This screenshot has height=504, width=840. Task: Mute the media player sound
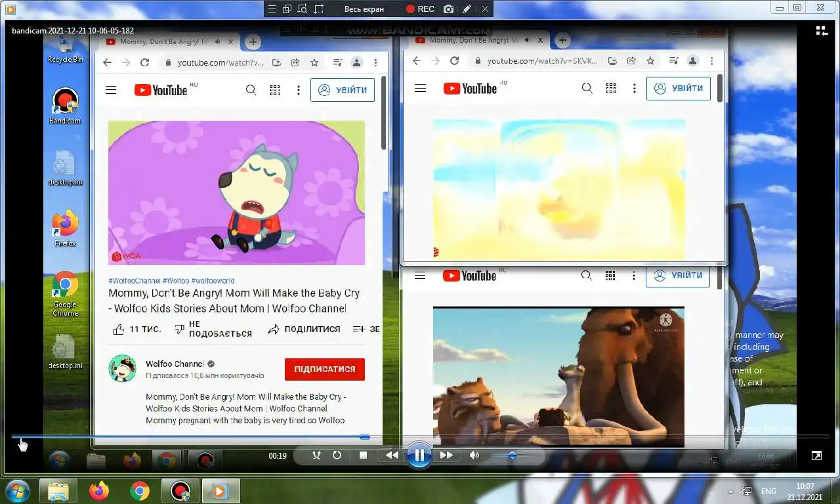(474, 455)
